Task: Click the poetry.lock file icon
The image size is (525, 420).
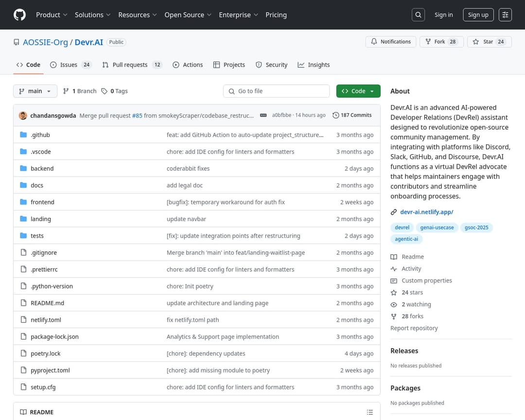Action: [x=23, y=353]
